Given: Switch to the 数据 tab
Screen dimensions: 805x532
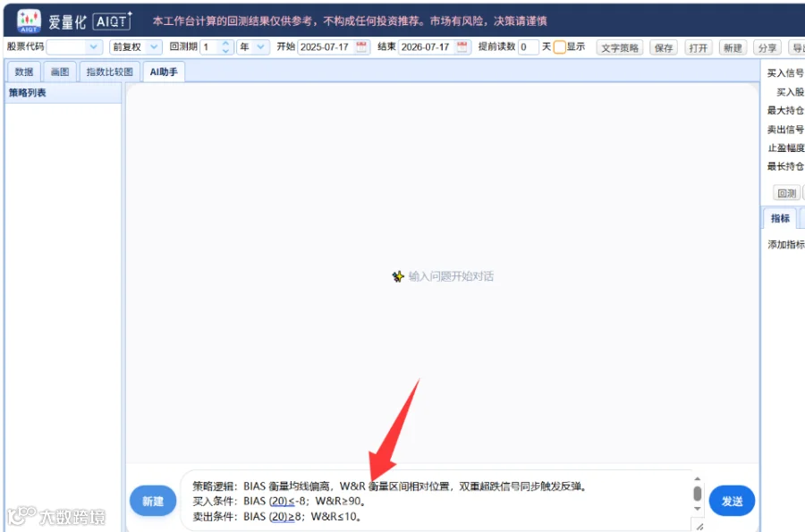Looking at the screenshot, I should [23, 72].
